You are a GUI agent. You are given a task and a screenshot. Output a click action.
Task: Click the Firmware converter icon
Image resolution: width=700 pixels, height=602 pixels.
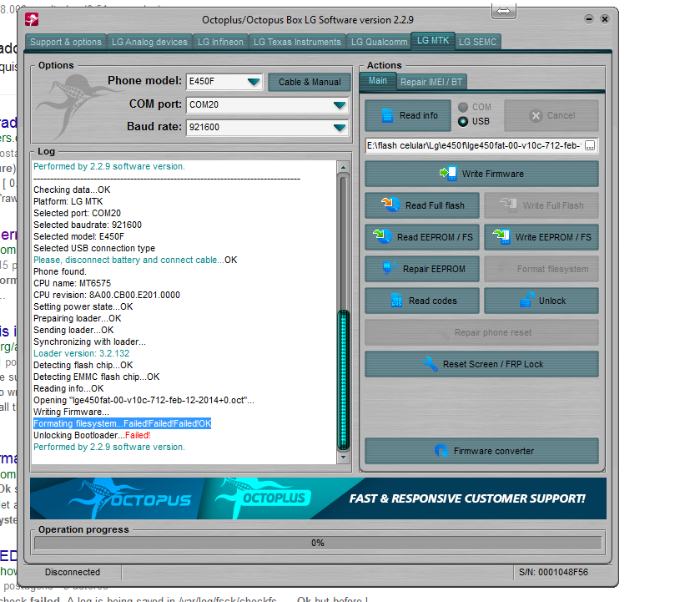click(x=441, y=451)
